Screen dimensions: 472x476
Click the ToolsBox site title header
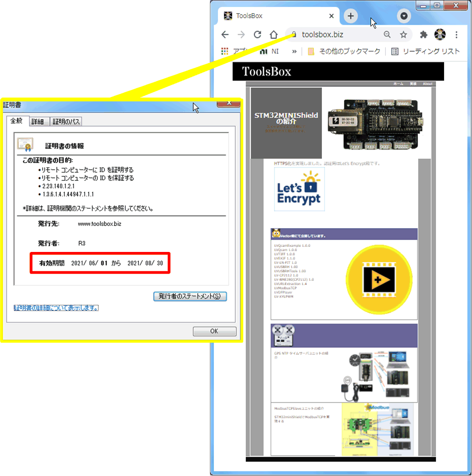click(267, 71)
